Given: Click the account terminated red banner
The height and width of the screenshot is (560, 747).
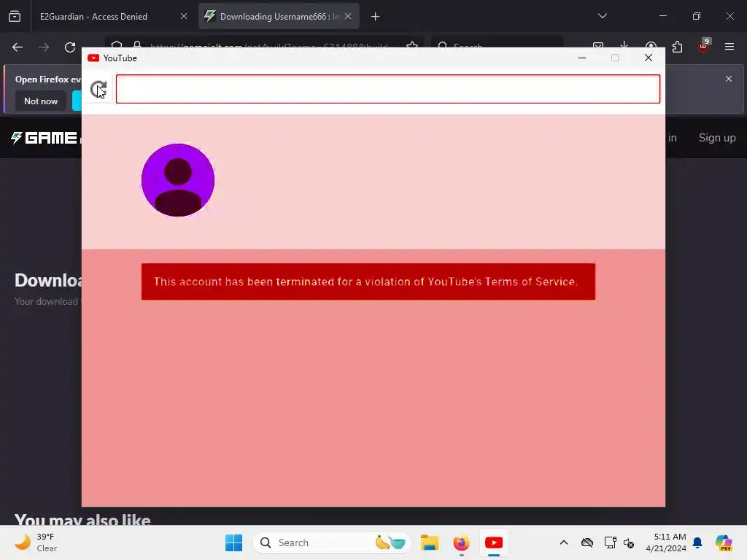Looking at the screenshot, I should [368, 281].
